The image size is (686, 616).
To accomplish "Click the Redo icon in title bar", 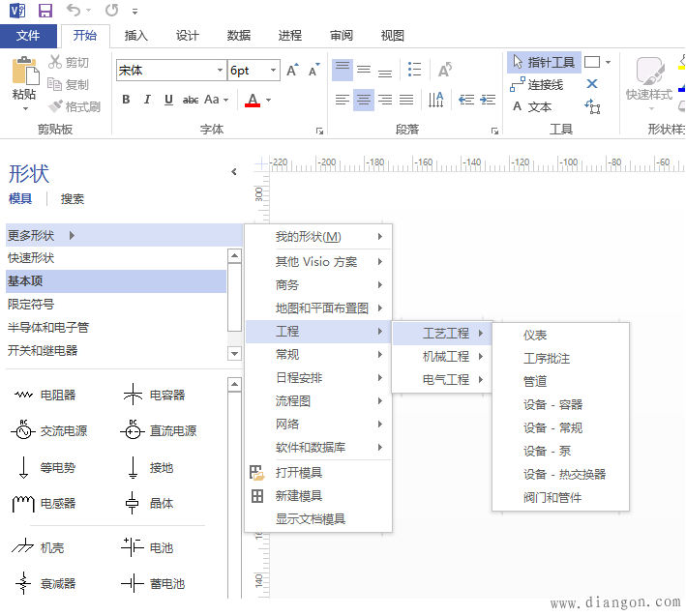I will click(x=112, y=10).
